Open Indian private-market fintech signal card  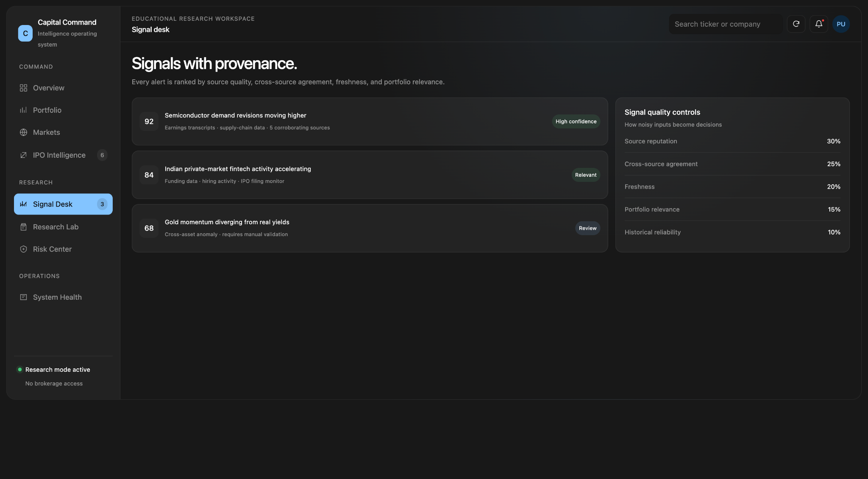(370, 175)
